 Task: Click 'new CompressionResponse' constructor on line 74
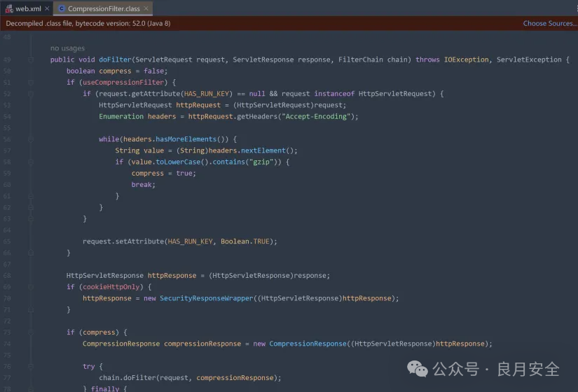tap(300, 344)
